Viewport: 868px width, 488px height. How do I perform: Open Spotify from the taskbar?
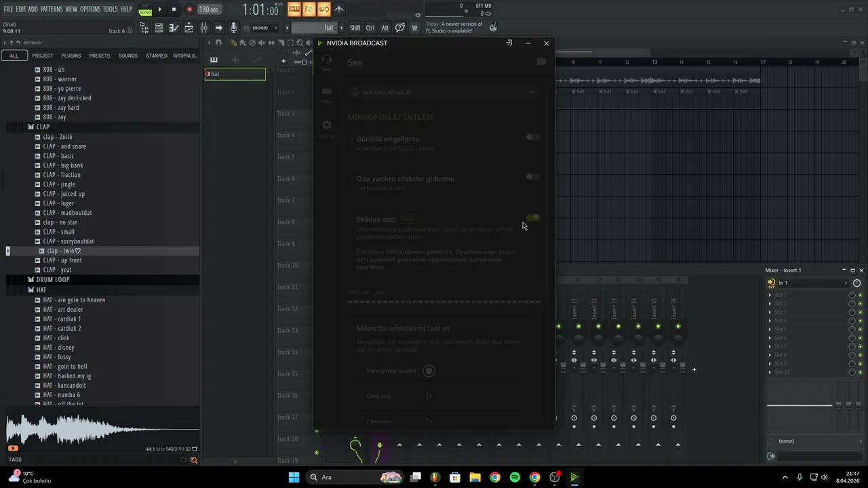(515, 477)
